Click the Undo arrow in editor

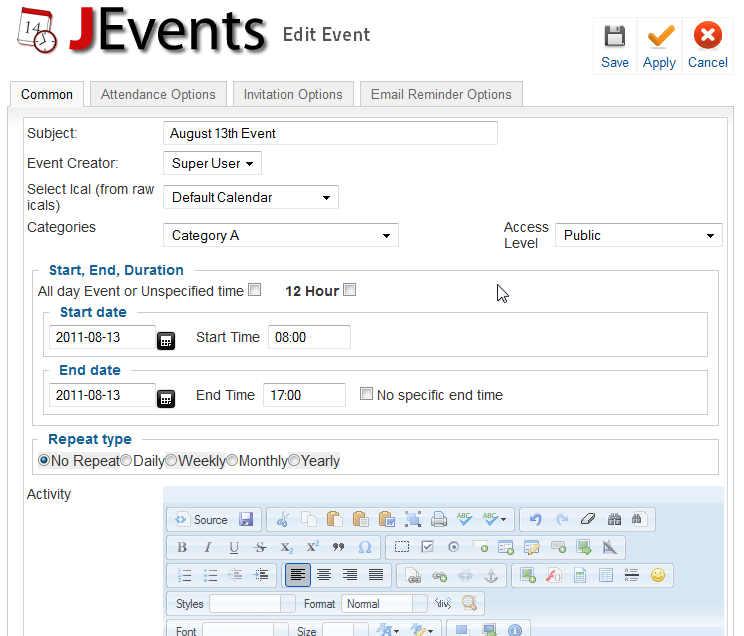click(536, 519)
